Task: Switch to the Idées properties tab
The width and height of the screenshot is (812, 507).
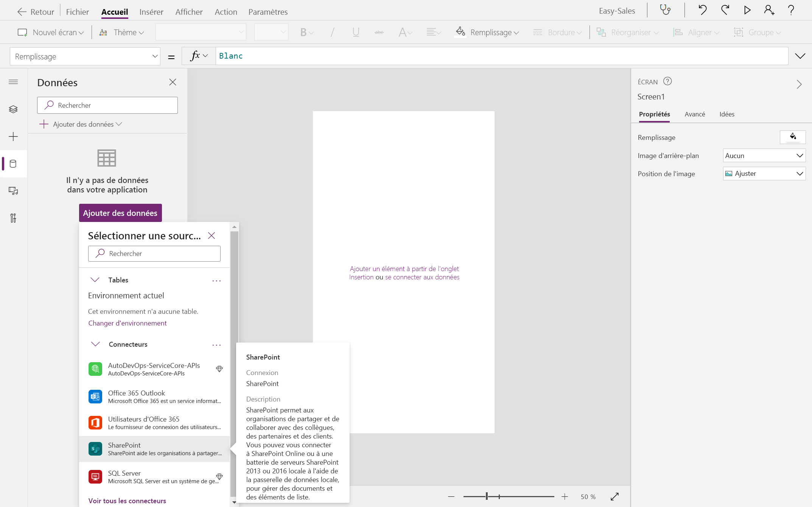Action: [727, 114]
